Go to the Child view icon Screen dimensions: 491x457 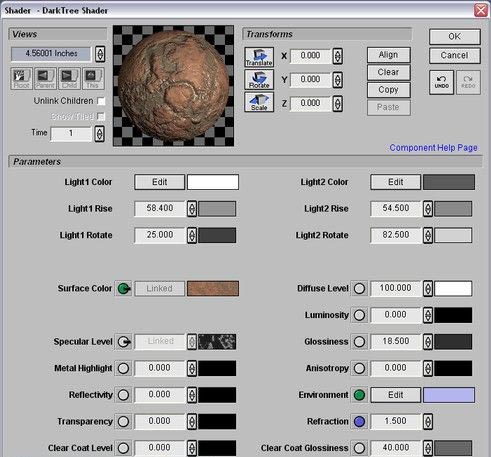coord(69,79)
